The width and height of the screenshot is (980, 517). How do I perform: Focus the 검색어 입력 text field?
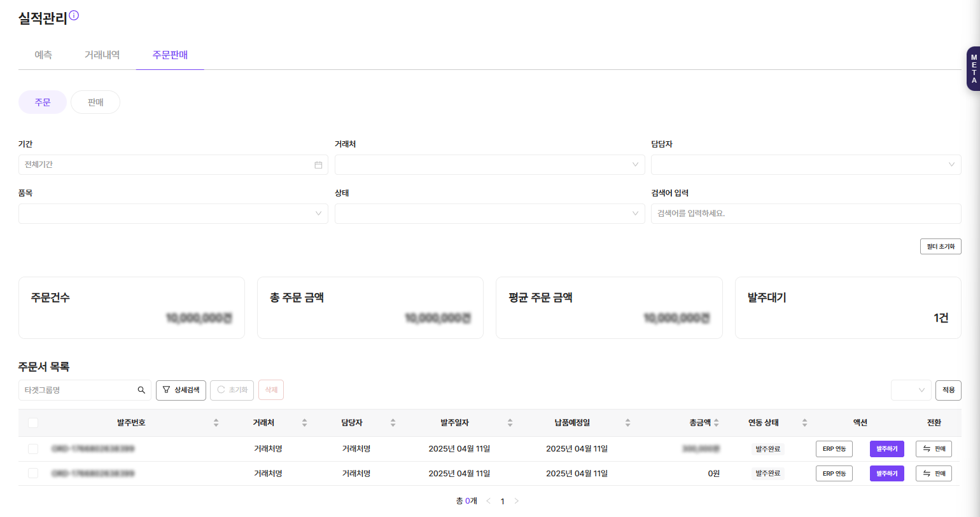tap(806, 214)
